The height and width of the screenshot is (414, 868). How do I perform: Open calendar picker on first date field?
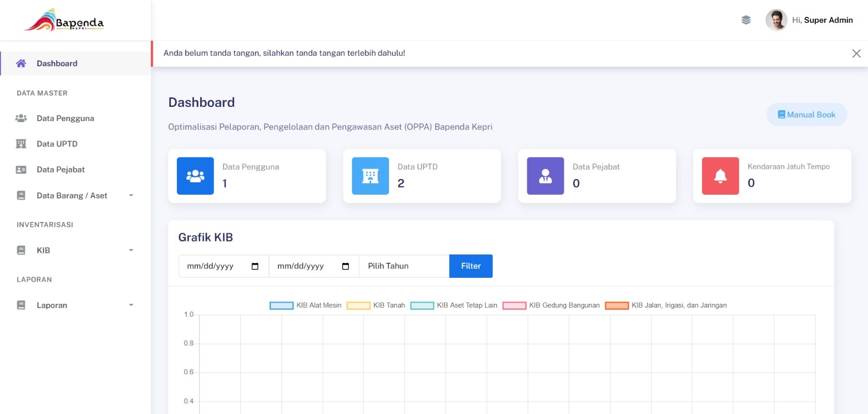click(x=255, y=266)
